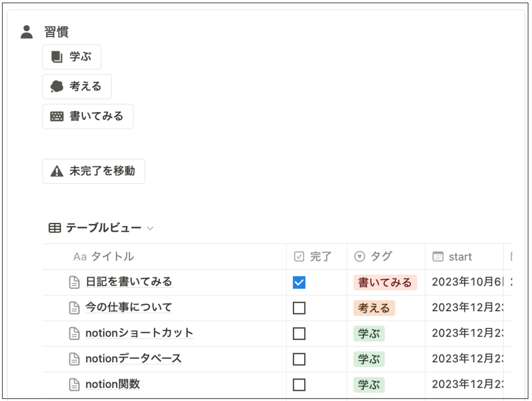Click the red 書いてみる tag
This screenshot has width=532, height=401.
click(385, 282)
